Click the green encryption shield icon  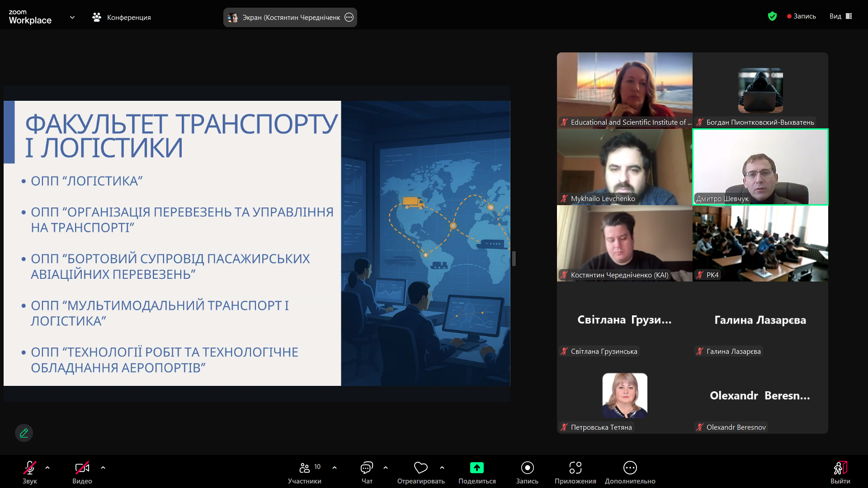click(772, 17)
